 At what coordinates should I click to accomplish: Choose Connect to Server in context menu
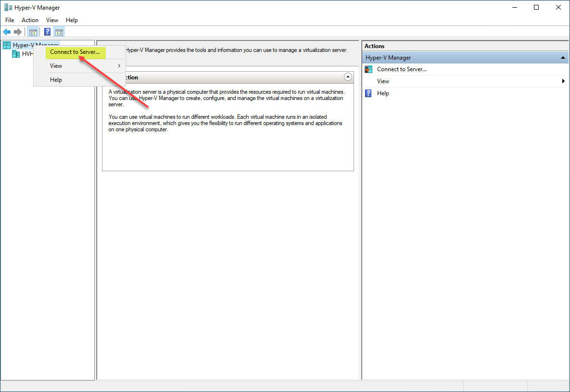click(75, 52)
